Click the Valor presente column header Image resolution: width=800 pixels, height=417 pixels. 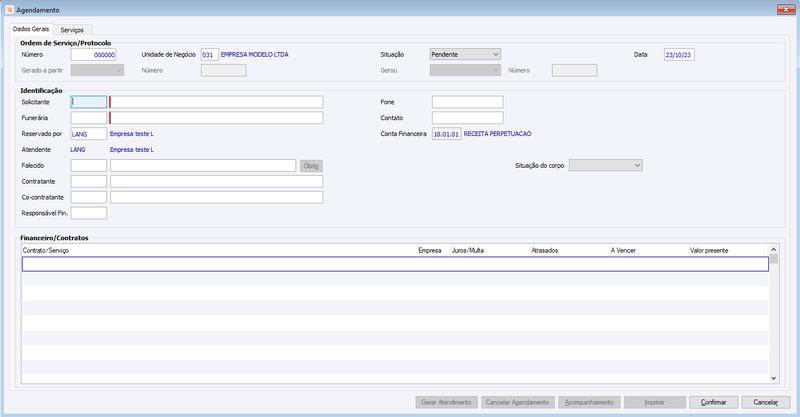tap(729, 251)
